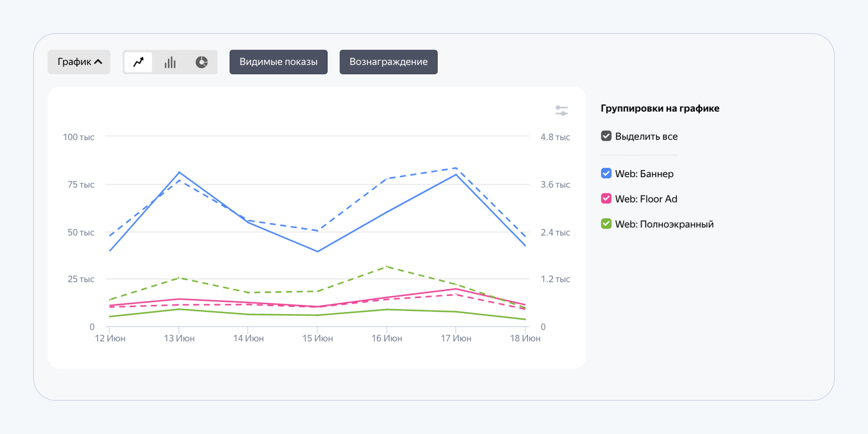Uncheck Web: Floor Ad checkbox
Viewport: 868px width, 434px height.
607,199
